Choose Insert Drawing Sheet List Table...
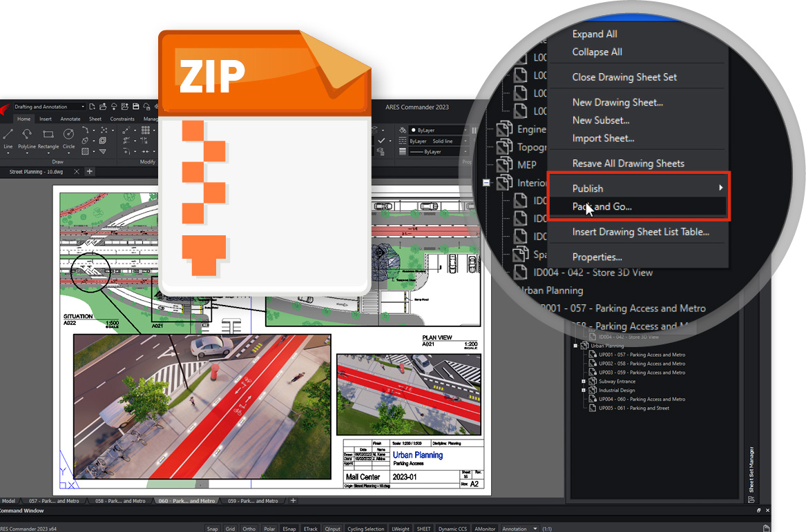 [640, 232]
